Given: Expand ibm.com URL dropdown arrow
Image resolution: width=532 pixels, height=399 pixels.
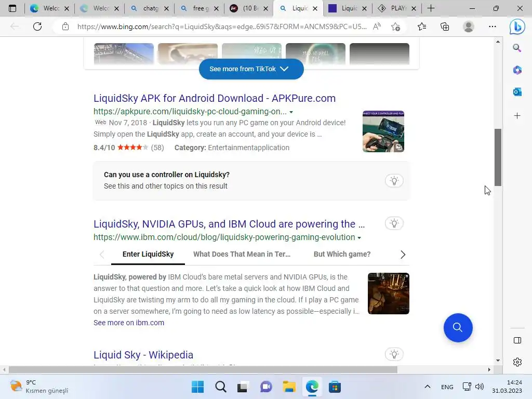Looking at the screenshot, I should tap(360, 238).
